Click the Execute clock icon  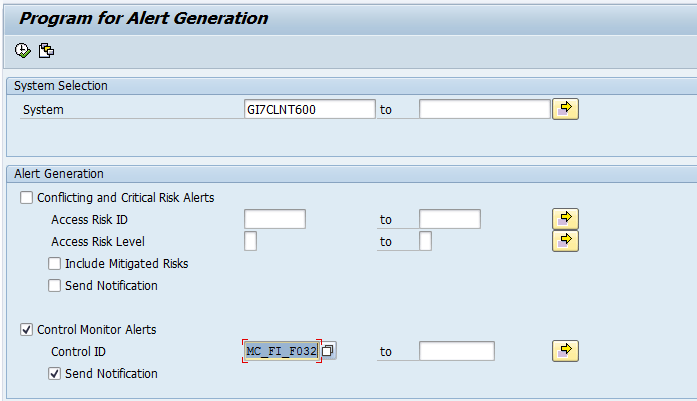click(23, 50)
